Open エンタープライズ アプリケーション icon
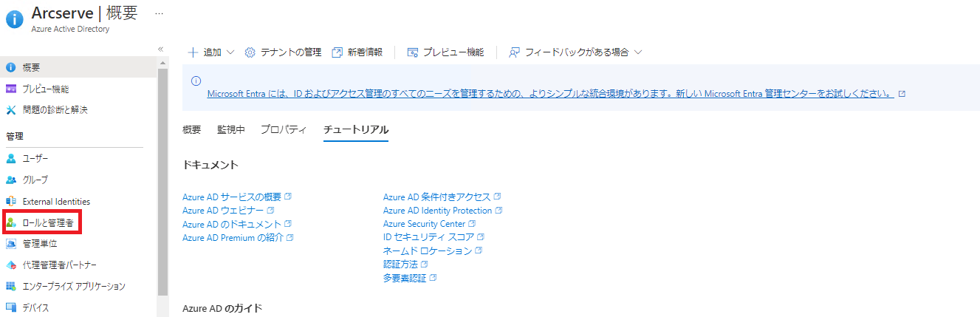The width and height of the screenshot is (980, 317). point(10,286)
